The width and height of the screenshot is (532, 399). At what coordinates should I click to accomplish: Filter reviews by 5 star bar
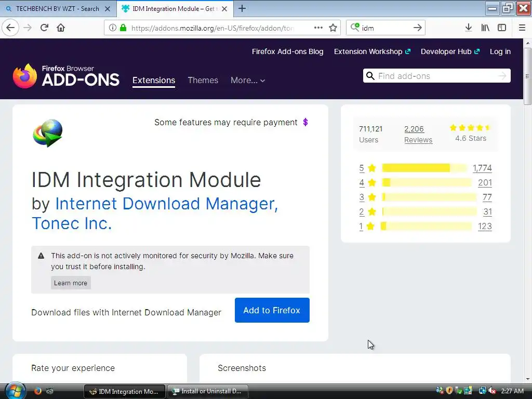click(x=424, y=168)
